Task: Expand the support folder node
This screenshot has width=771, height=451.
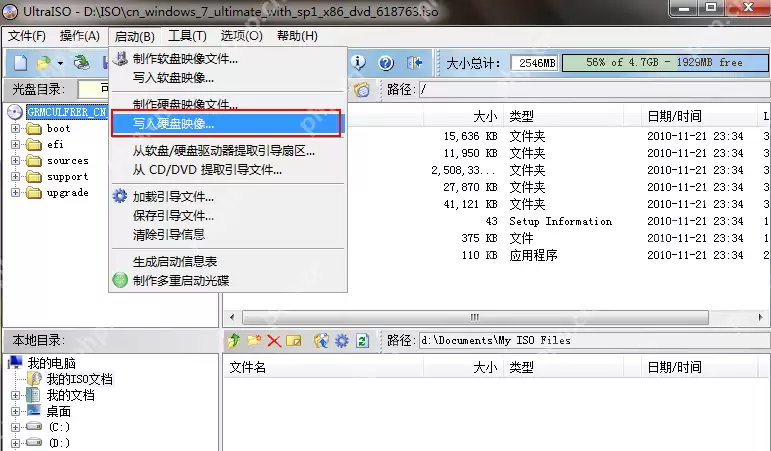Action: point(15,177)
